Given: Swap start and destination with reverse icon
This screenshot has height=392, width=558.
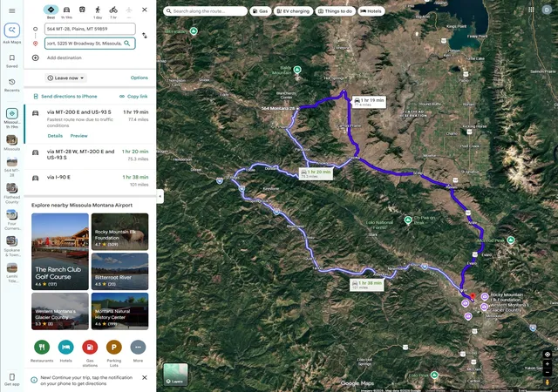Looking at the screenshot, I should pyautogui.click(x=145, y=36).
